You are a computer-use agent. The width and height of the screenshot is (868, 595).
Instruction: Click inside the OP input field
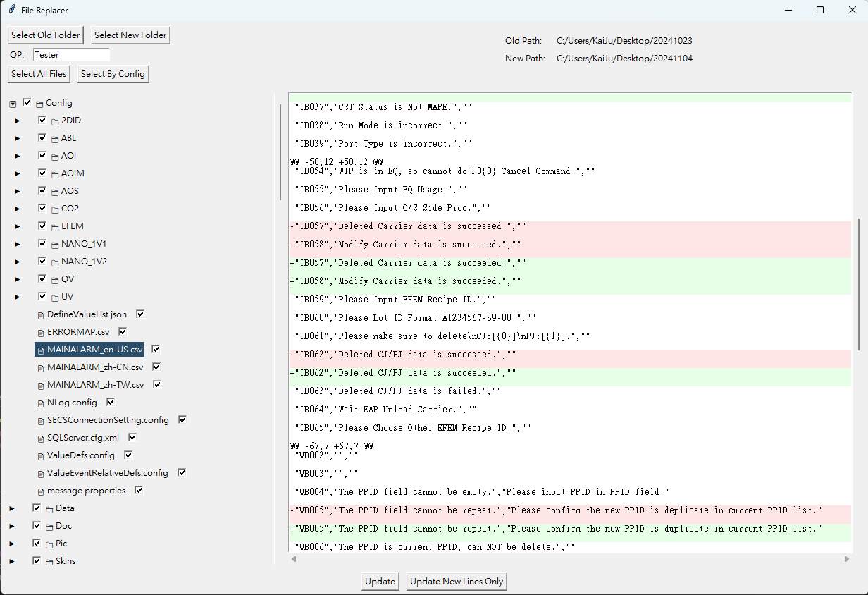(x=70, y=54)
